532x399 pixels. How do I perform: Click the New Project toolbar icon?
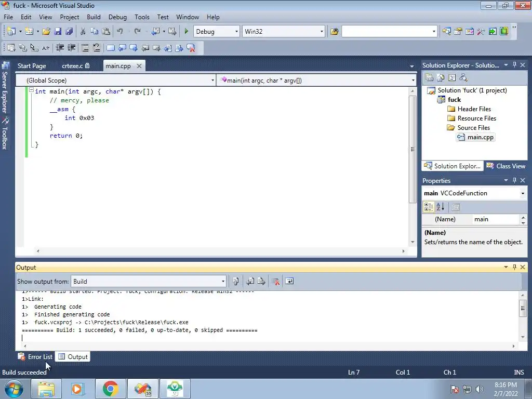[11, 32]
